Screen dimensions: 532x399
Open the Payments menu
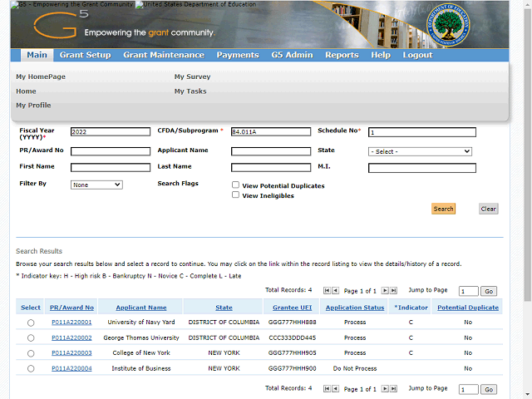238,55
